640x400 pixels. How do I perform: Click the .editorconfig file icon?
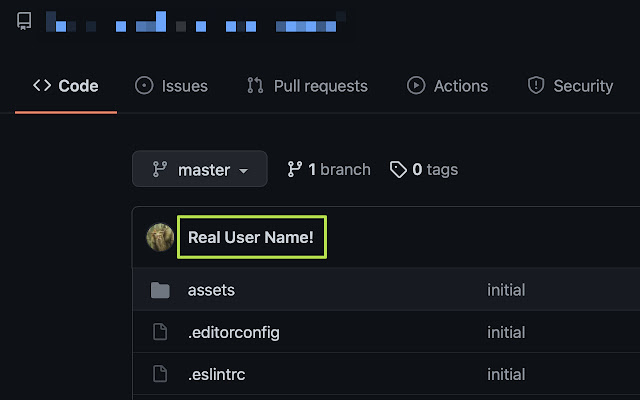[x=160, y=332]
